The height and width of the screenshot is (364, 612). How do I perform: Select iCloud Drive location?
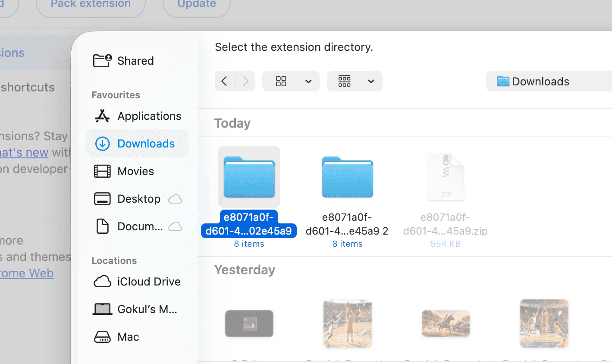137,282
